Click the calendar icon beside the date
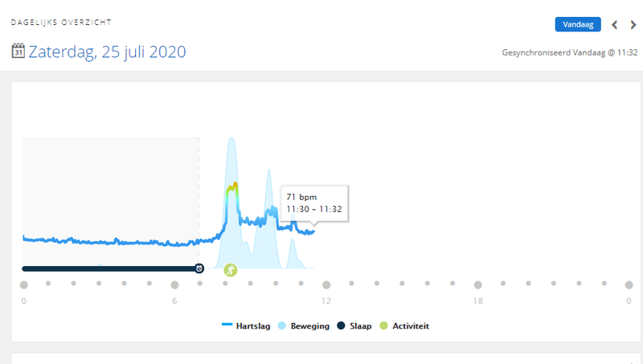The image size is (643, 364). tap(18, 51)
